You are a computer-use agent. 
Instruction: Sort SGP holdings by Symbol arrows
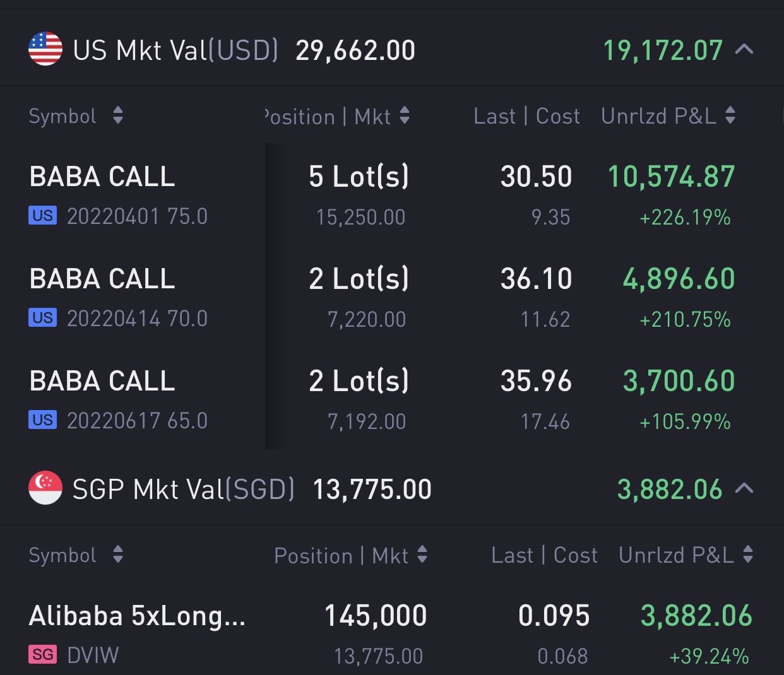pos(117,555)
